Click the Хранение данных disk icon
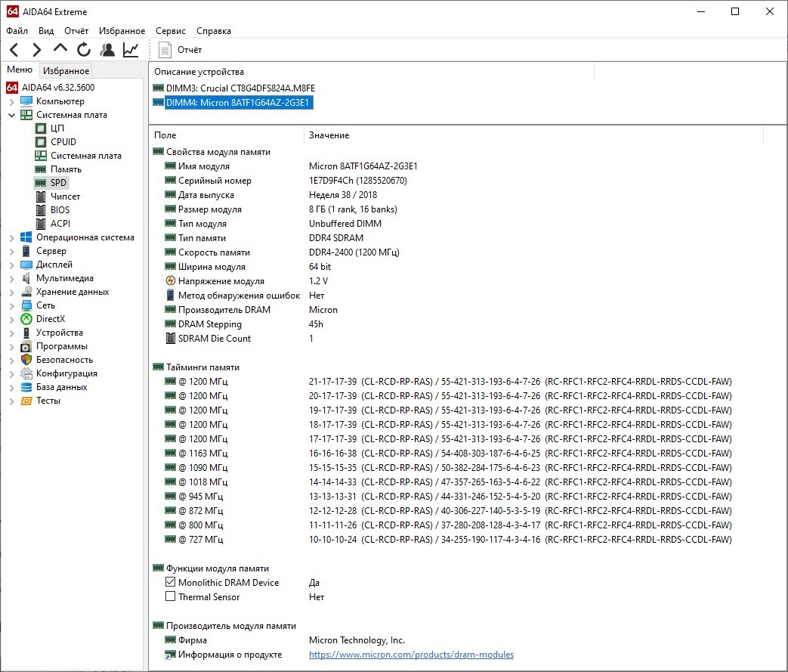The height and width of the screenshot is (672, 788). pos(26,292)
